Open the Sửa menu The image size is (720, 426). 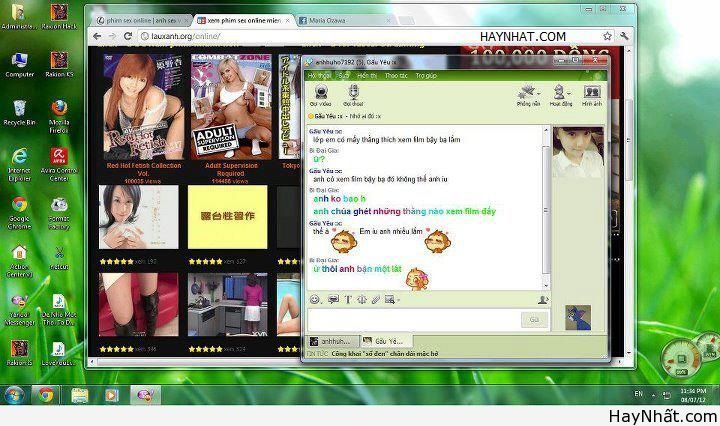point(343,76)
